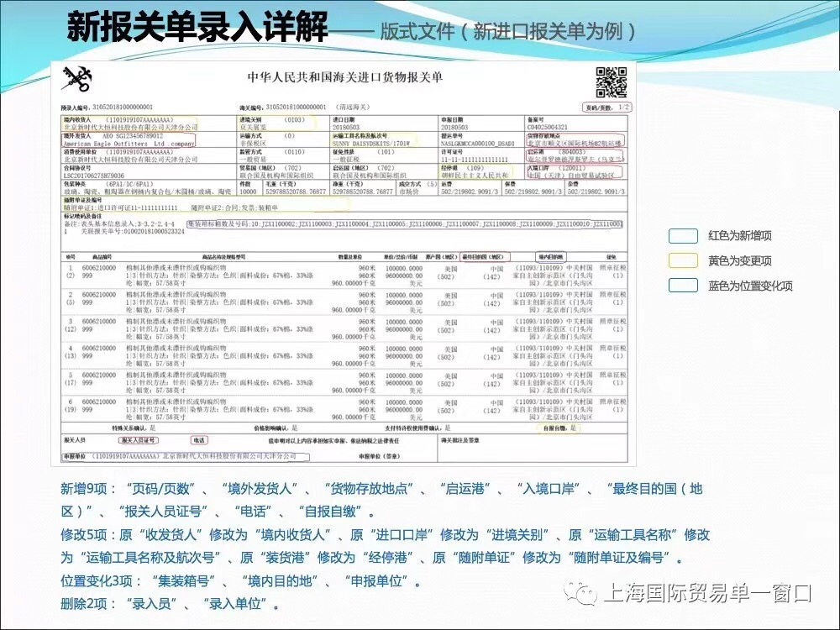Click the blue legend box for position changes
This screenshot has height=630, width=840.
coord(683,286)
